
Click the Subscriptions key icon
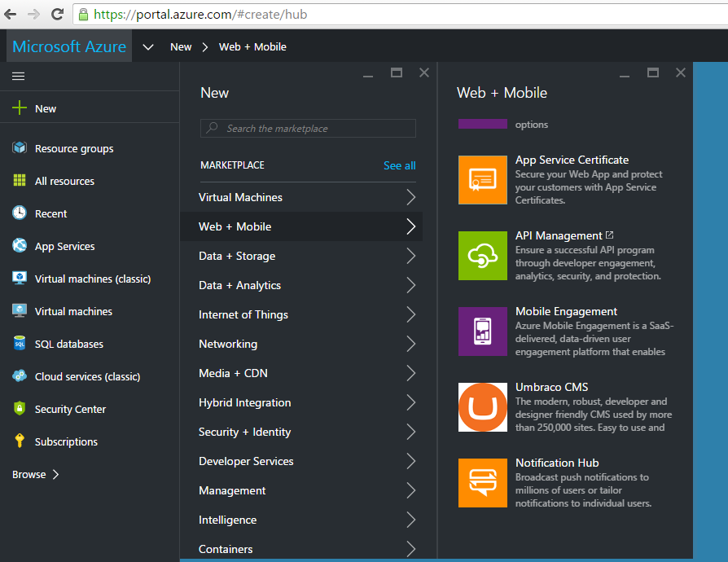point(20,441)
